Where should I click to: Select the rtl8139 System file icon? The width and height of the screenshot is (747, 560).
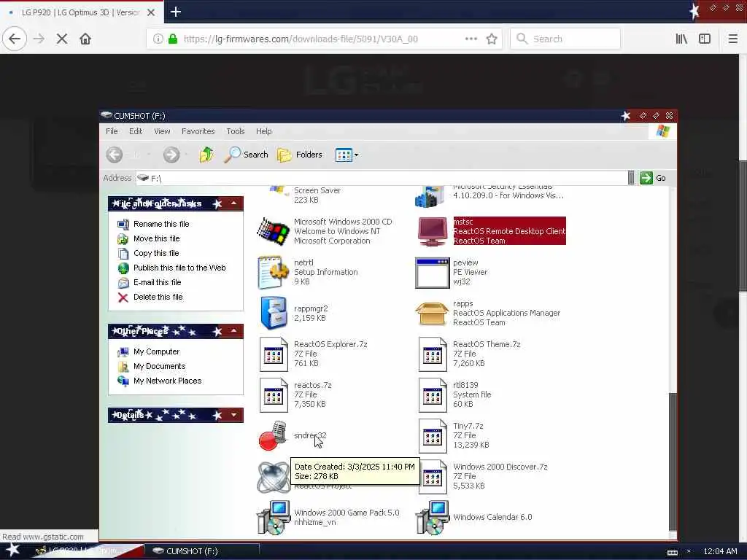[x=433, y=394]
